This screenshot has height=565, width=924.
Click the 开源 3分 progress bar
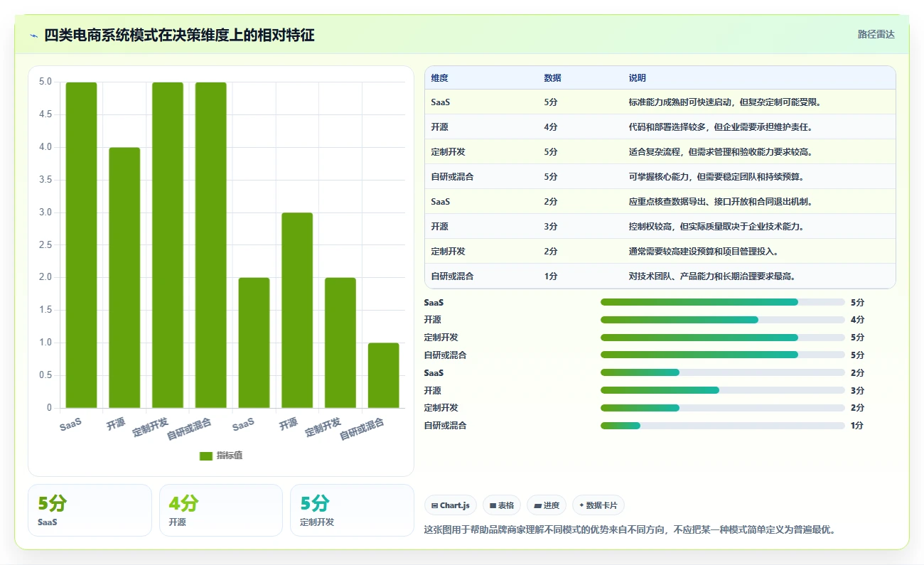[x=723, y=390]
